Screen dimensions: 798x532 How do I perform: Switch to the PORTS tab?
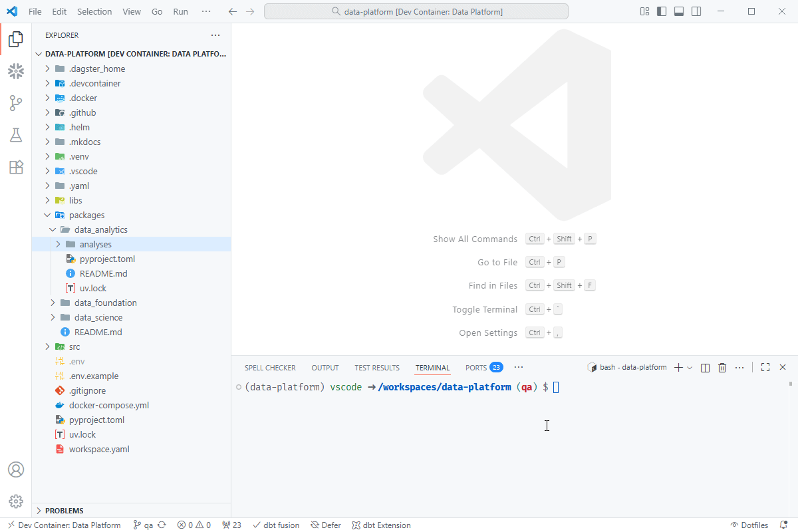click(476, 368)
